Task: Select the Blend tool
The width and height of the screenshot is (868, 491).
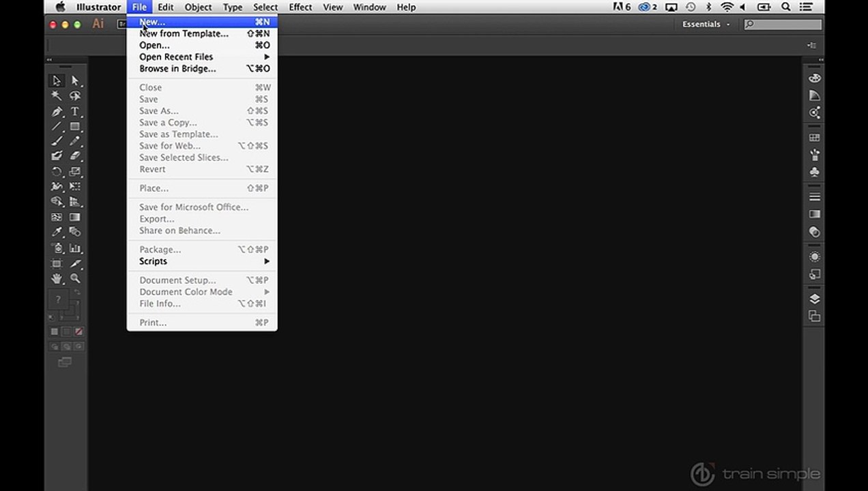Action: coord(75,233)
